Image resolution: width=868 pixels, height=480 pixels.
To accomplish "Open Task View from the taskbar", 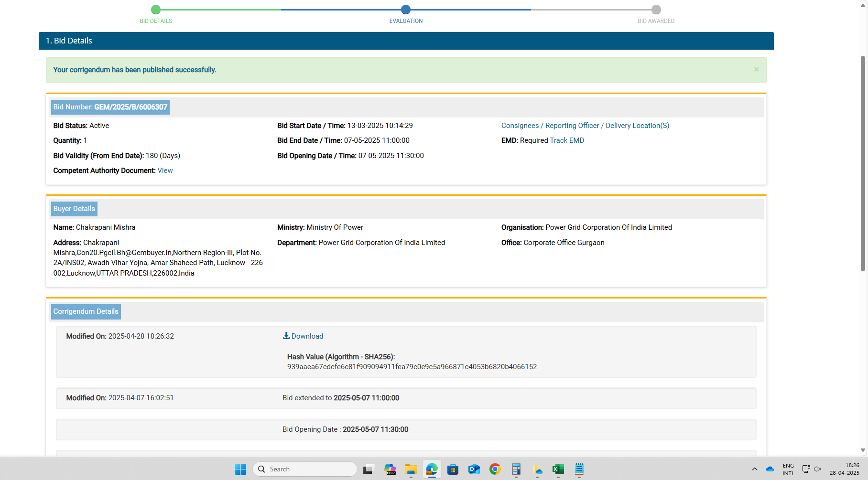I will tap(368, 469).
